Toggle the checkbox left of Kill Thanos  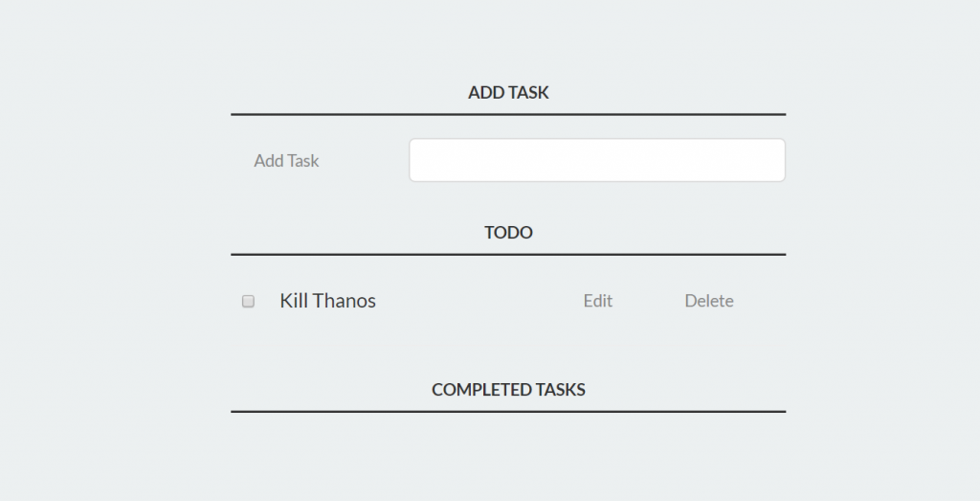coord(249,301)
